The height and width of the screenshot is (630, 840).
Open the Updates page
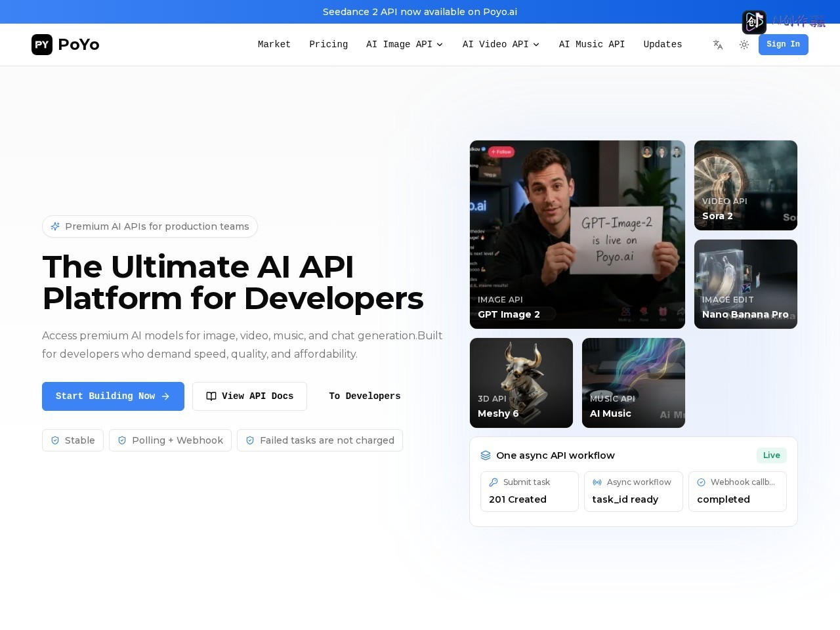663,45
